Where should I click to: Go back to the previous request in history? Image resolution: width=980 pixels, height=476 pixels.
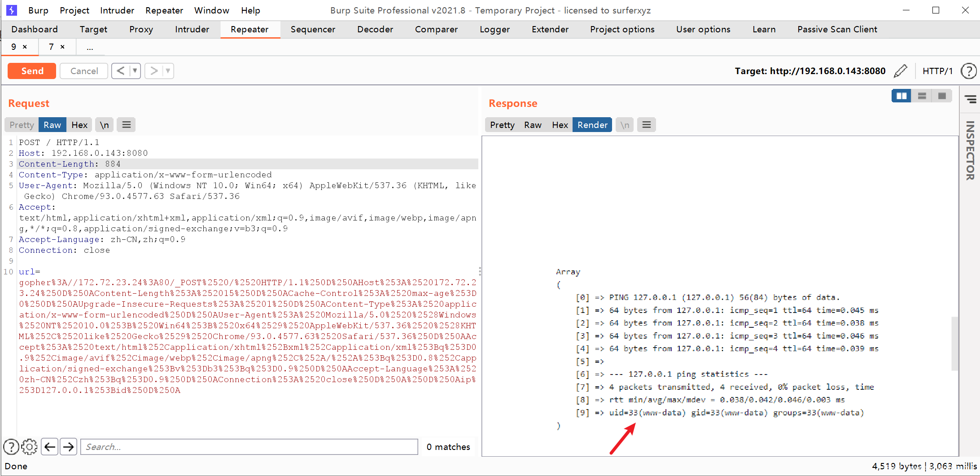pos(121,71)
